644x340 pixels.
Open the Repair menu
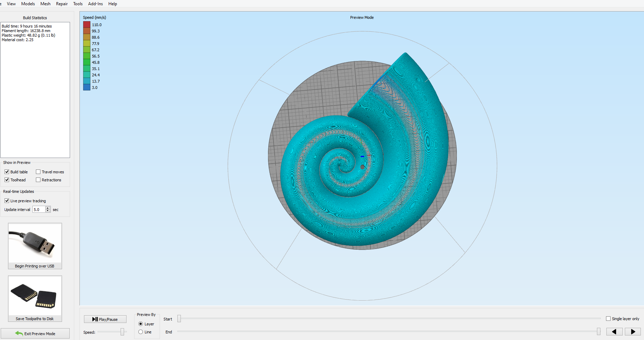pos(62,4)
